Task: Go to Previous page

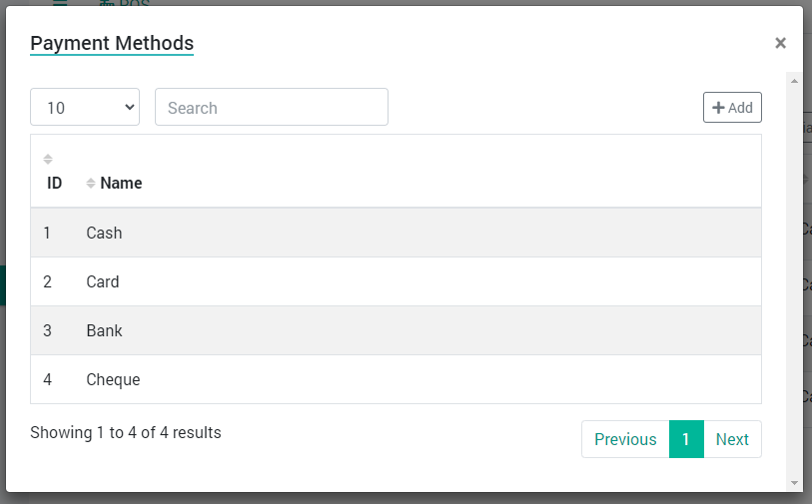Action: coord(625,439)
